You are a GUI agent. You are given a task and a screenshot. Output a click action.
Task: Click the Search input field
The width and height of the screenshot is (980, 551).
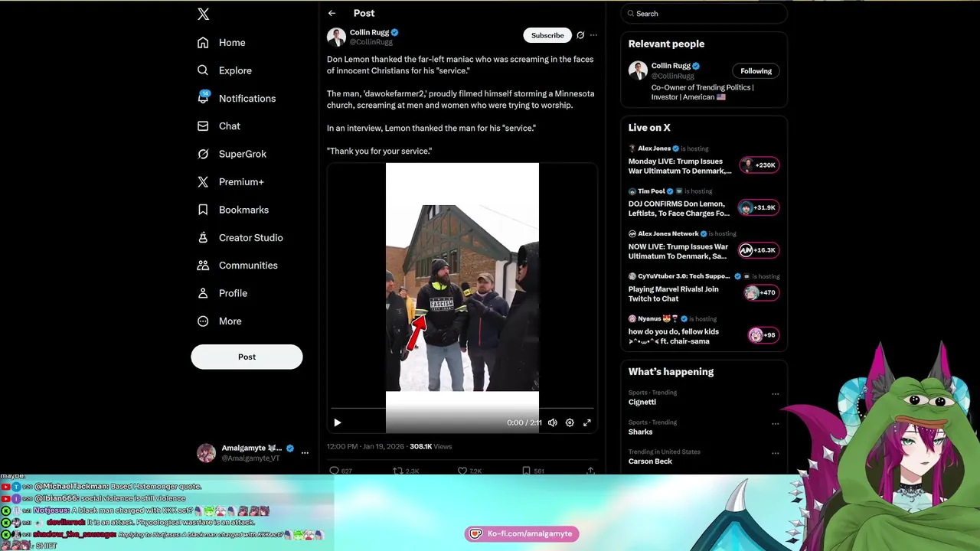704,14
